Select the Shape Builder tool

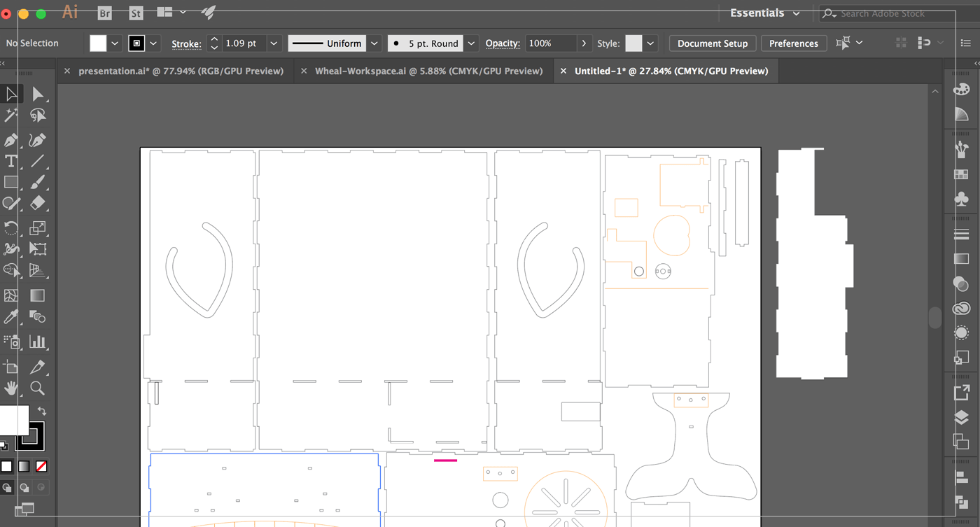pos(11,270)
